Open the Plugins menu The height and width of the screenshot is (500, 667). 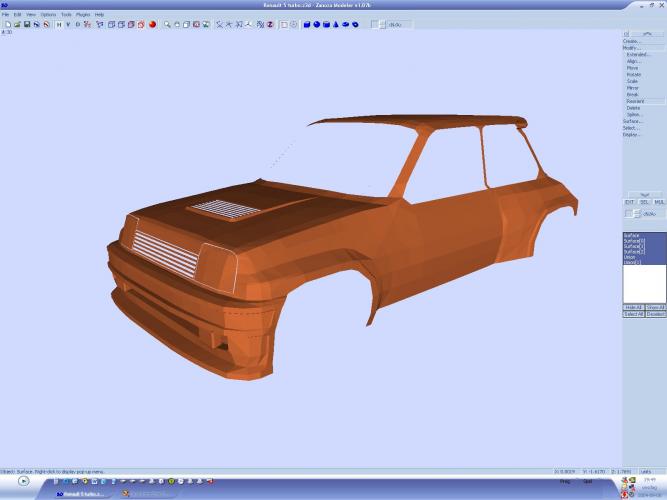83,15
